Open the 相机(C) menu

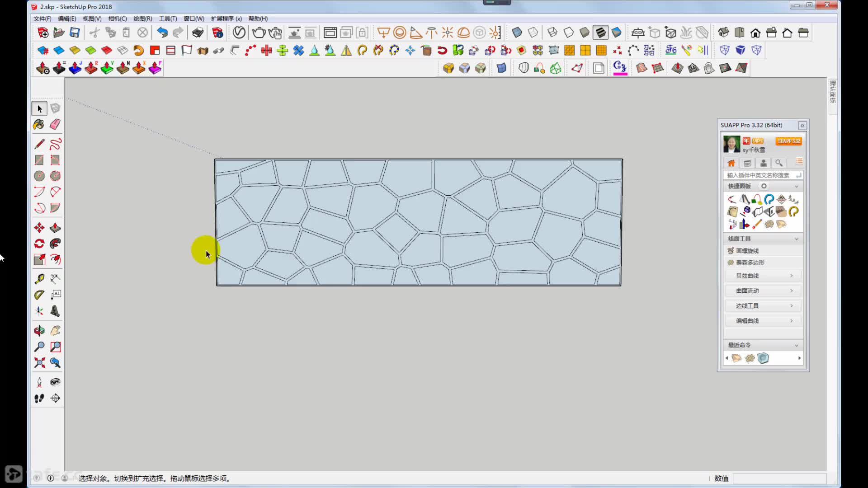click(118, 19)
